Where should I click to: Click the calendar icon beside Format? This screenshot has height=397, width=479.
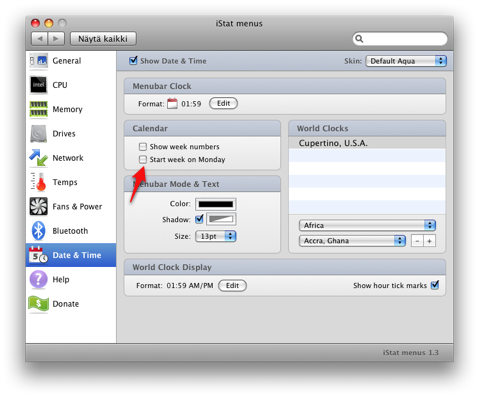[x=172, y=103]
